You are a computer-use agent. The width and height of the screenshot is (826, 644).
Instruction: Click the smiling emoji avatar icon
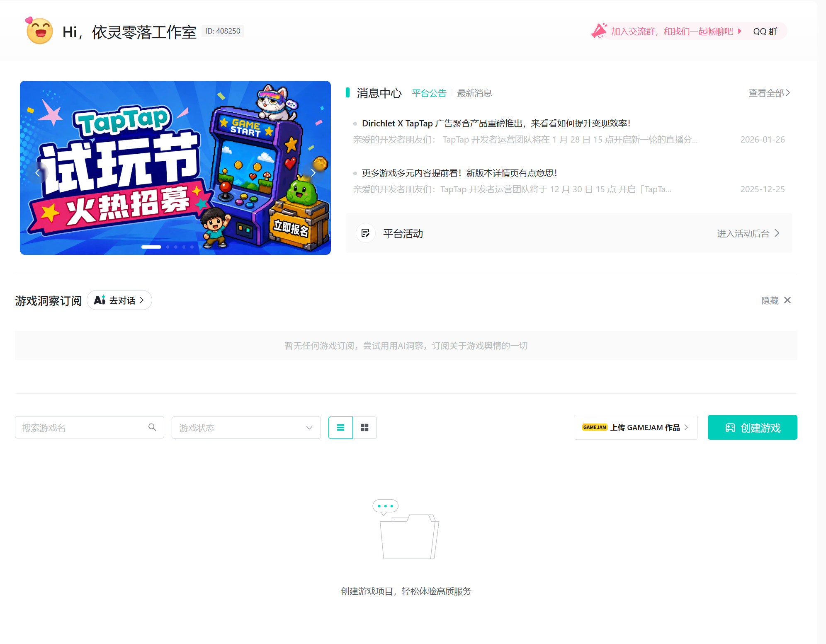tap(39, 31)
